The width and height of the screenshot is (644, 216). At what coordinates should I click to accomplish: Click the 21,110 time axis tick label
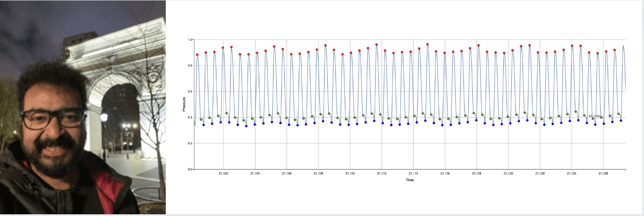(x=350, y=173)
